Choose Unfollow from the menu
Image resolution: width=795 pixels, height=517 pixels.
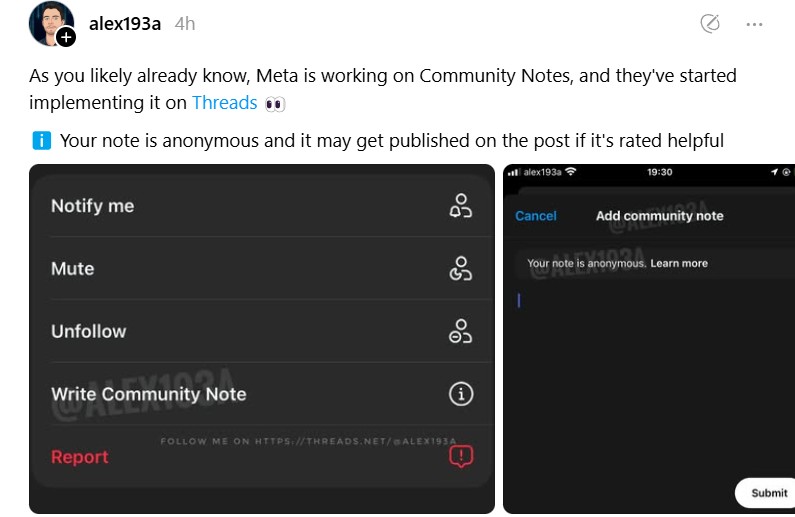coord(263,331)
